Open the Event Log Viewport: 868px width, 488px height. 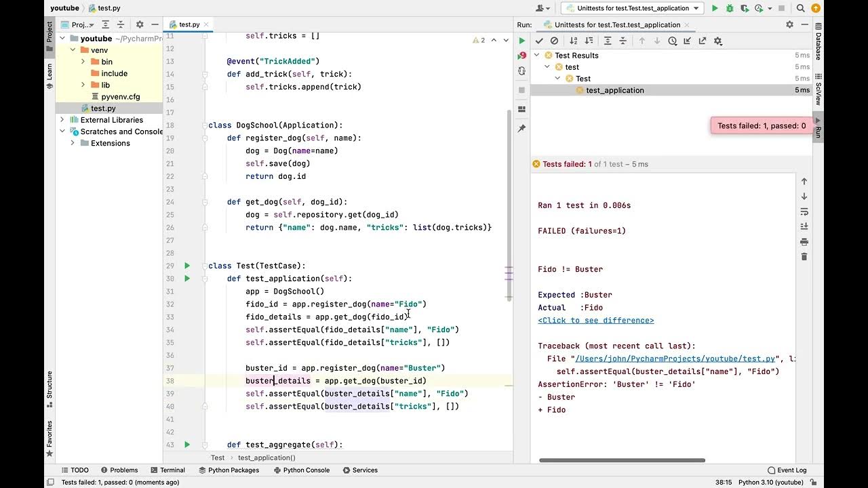(x=787, y=470)
